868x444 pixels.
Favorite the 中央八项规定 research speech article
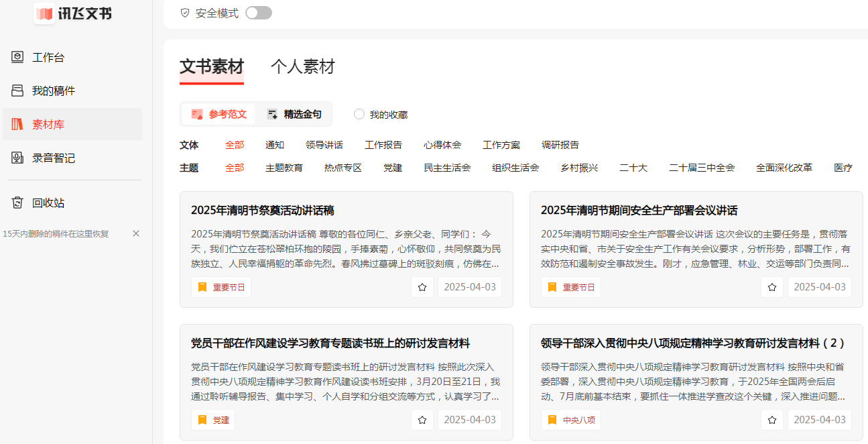pos(772,421)
